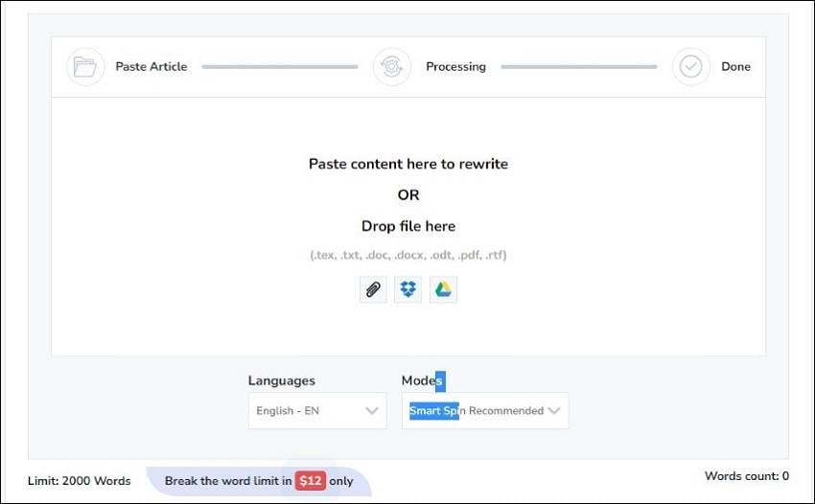Click progress bar between Paste Article and Processing
815x504 pixels.
(x=279, y=67)
